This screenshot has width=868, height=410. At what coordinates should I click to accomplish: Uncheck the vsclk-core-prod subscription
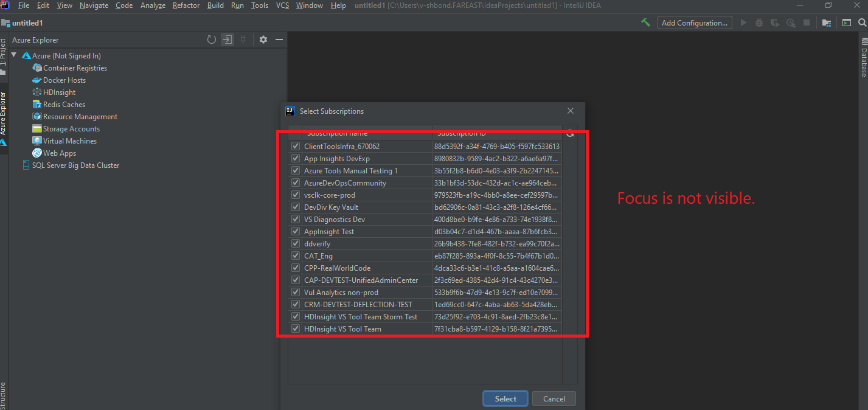(x=295, y=195)
